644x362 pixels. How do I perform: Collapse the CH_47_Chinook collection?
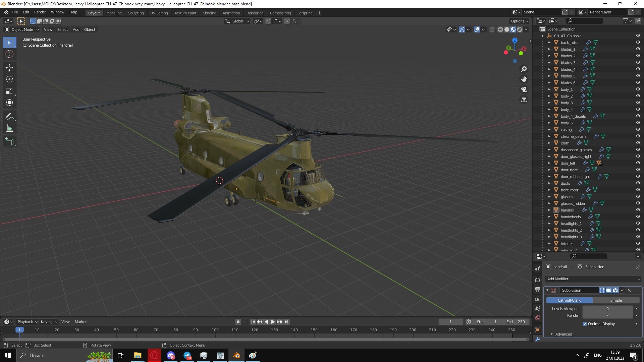[x=542, y=36]
